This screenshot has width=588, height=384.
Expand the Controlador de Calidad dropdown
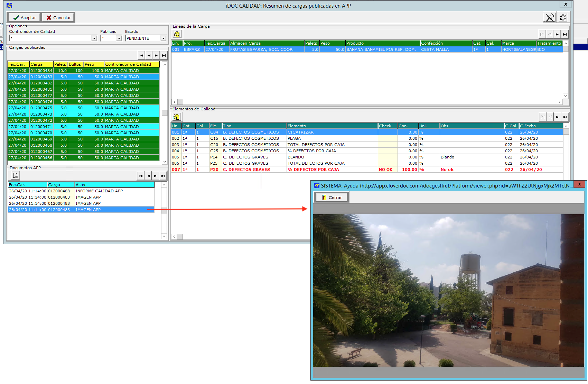(x=94, y=38)
